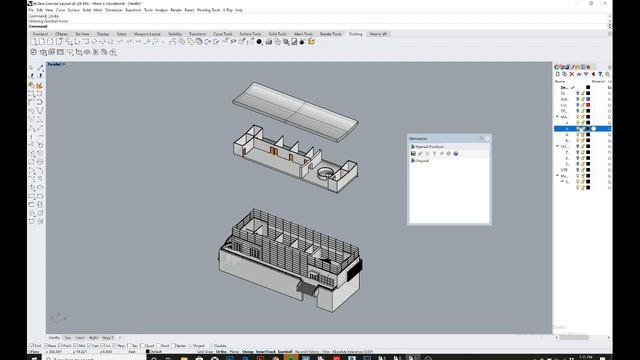Screen dimensions: 640x360
Task: Toggle lightbulb visibility of the GL layer
Action: (x=578, y=105)
